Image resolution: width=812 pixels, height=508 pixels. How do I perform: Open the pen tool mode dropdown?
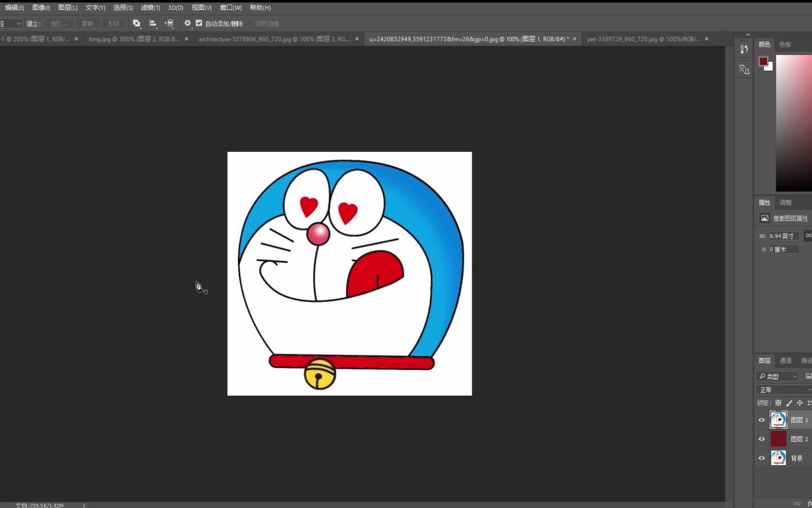11,24
